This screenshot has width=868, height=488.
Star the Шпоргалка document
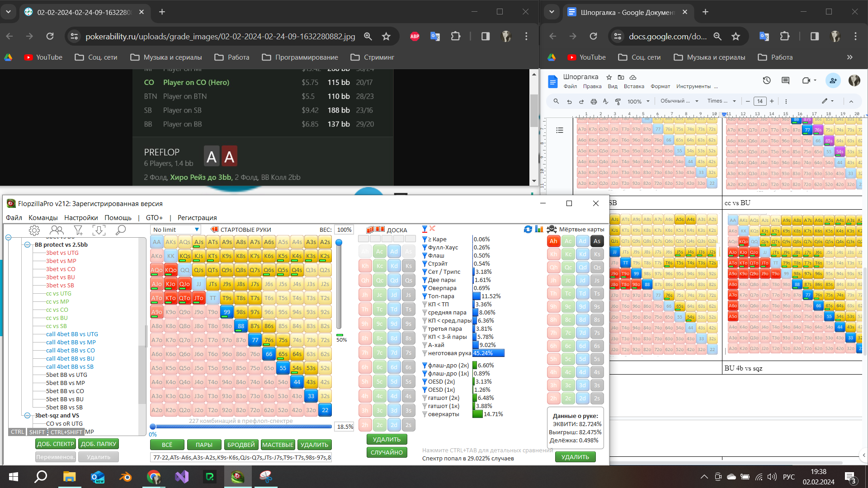click(609, 77)
